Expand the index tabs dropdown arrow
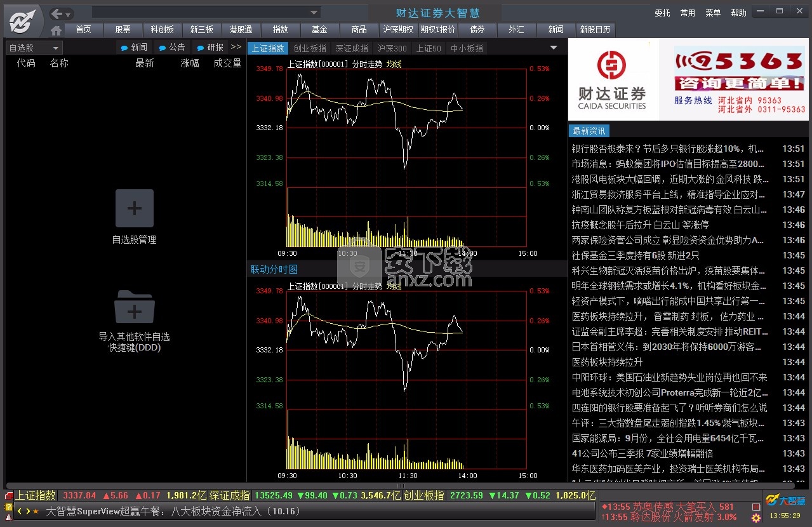This screenshot has width=812, height=527. pyautogui.click(x=553, y=48)
